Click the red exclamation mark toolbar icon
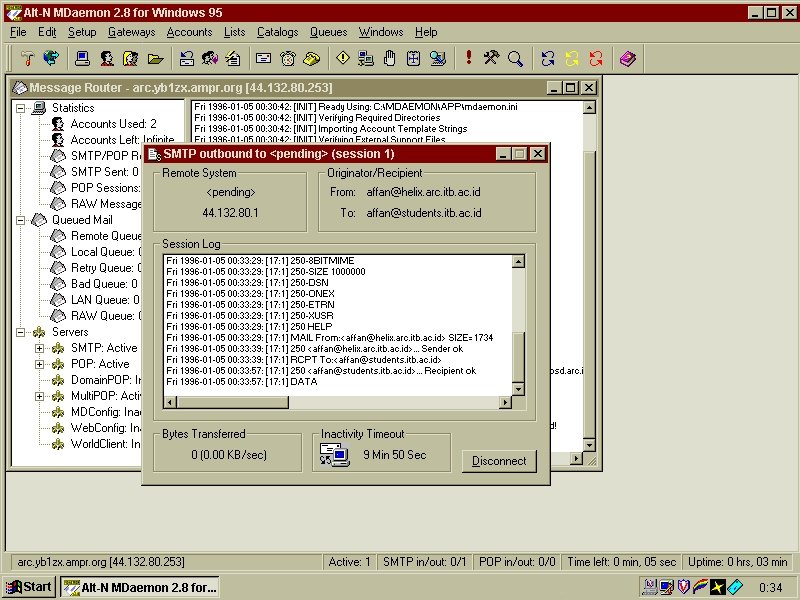 click(x=468, y=58)
